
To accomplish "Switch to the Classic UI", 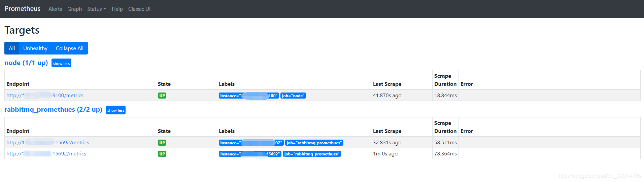I will (139, 9).
